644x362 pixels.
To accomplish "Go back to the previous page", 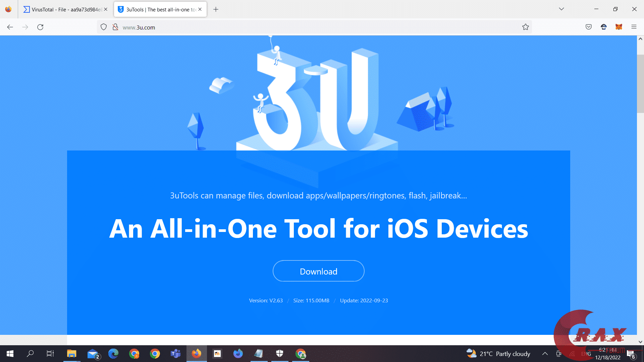I will tap(10, 27).
